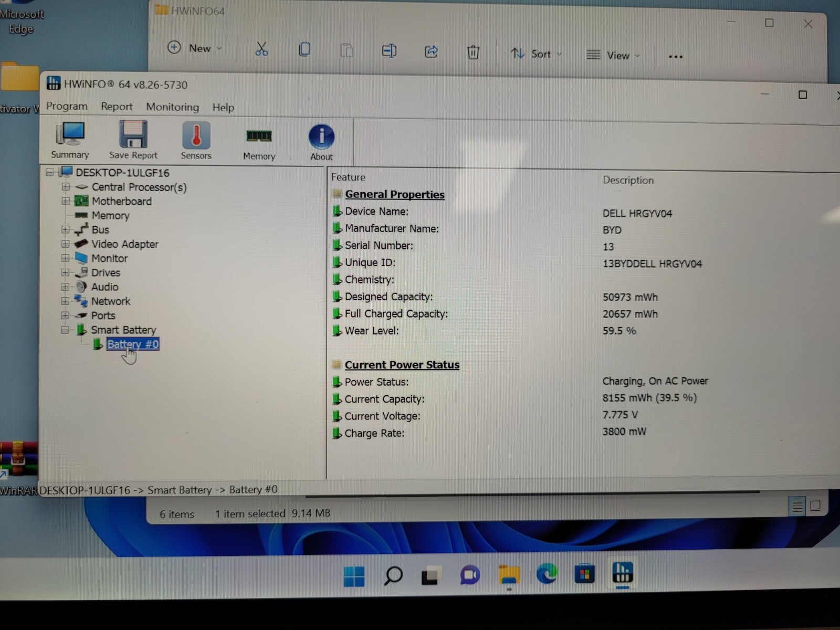Expand the Monitor tree node

[65, 258]
